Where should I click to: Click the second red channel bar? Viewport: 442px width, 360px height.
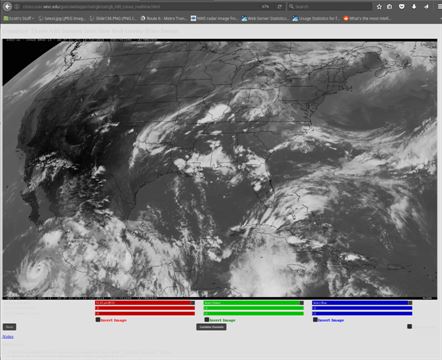coord(145,308)
